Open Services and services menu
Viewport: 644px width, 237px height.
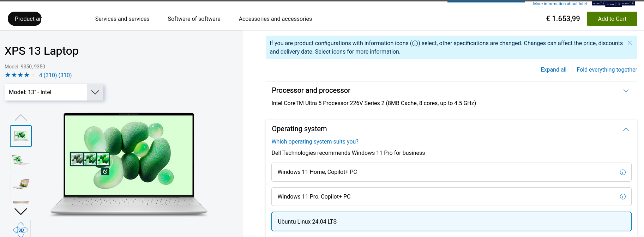click(122, 19)
